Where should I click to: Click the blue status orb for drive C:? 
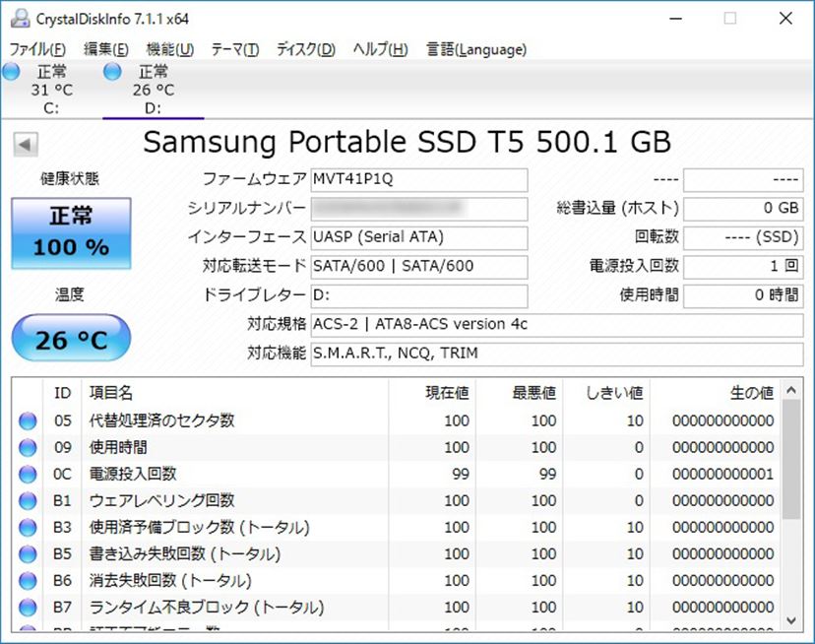point(11,71)
